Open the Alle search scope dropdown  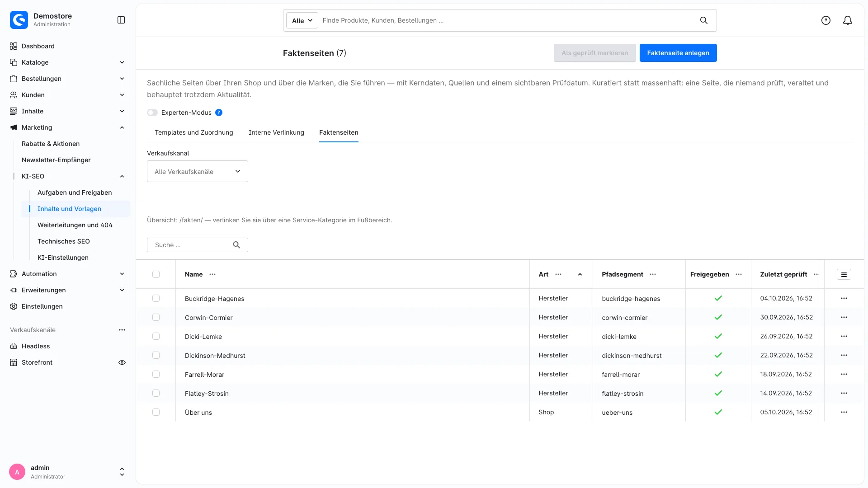pos(302,20)
